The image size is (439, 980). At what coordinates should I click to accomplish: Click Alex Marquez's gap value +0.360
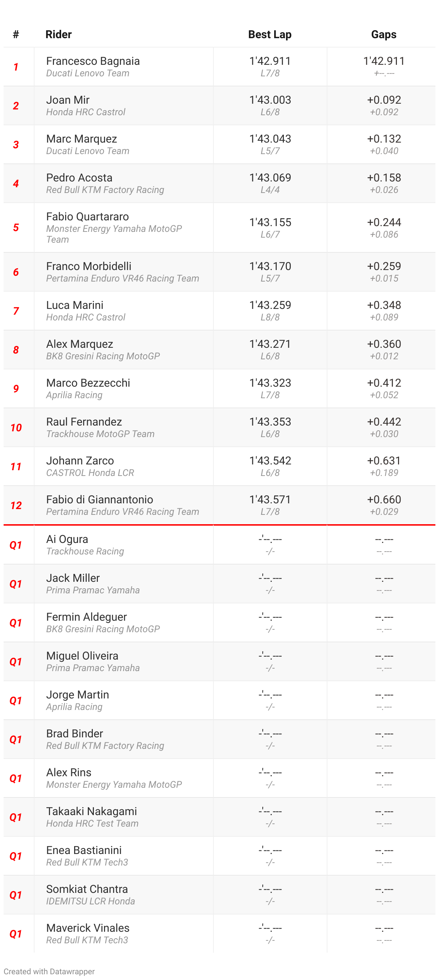pos(384,344)
